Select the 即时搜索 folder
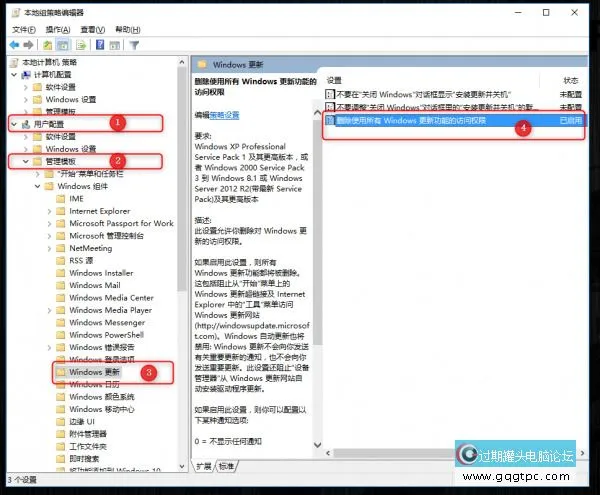 coord(84,459)
